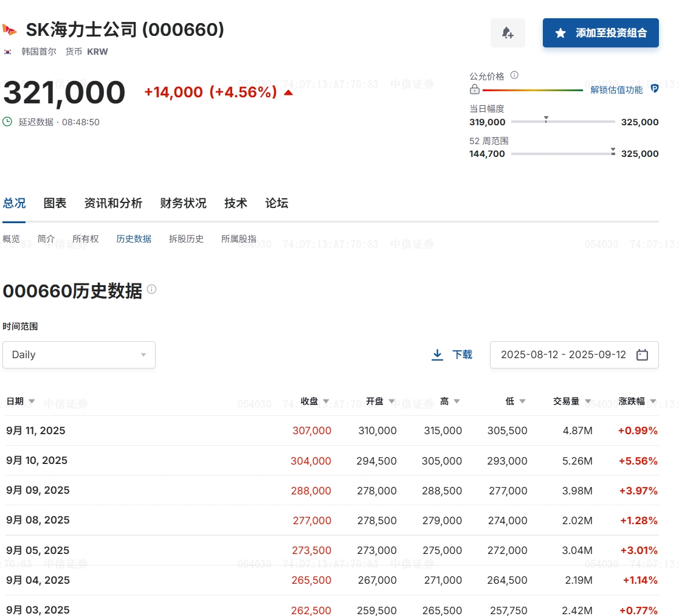Click the 9月 08, 2025 date cell
This screenshot has height=616, width=679.
38,521
